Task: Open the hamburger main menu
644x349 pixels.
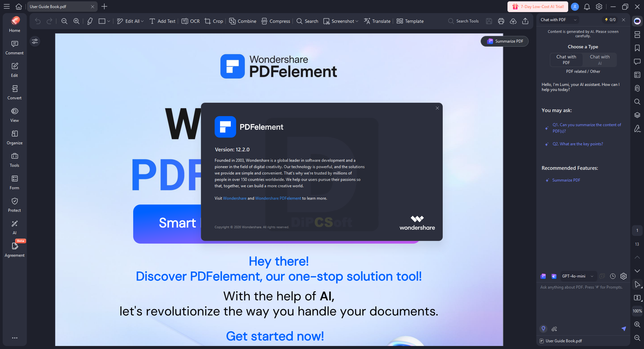Action: [x=7, y=7]
